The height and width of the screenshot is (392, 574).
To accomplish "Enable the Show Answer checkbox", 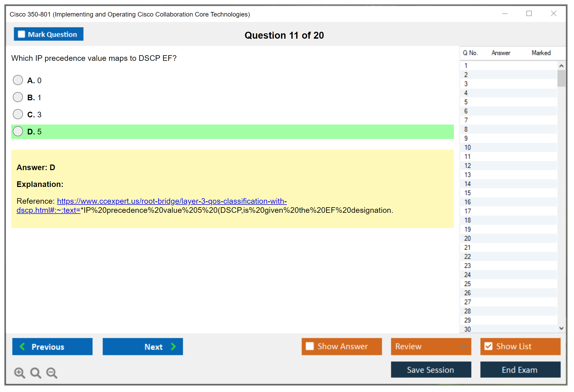I will [x=310, y=346].
